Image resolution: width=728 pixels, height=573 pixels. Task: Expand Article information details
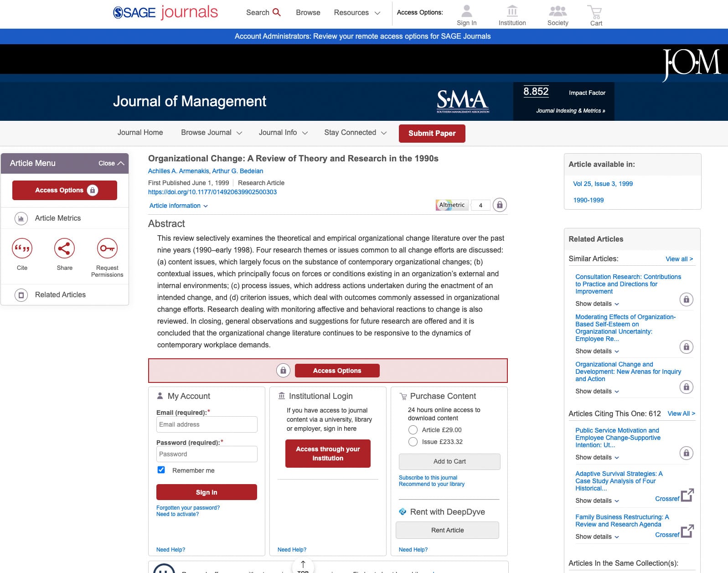(x=179, y=206)
